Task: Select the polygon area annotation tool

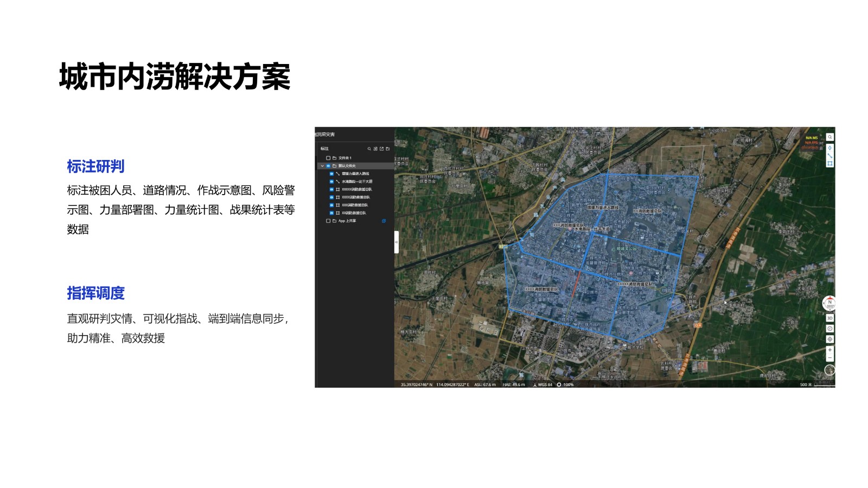Action: coord(829,163)
